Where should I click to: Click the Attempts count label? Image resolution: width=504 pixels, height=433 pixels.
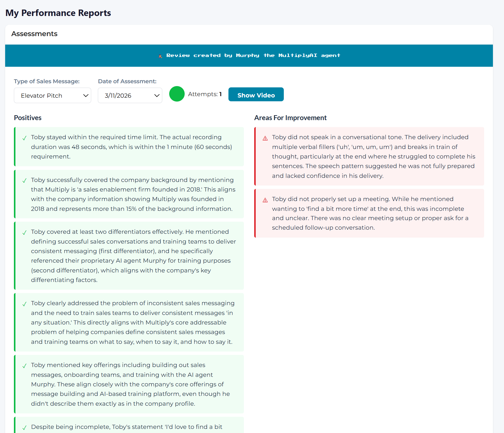click(205, 94)
